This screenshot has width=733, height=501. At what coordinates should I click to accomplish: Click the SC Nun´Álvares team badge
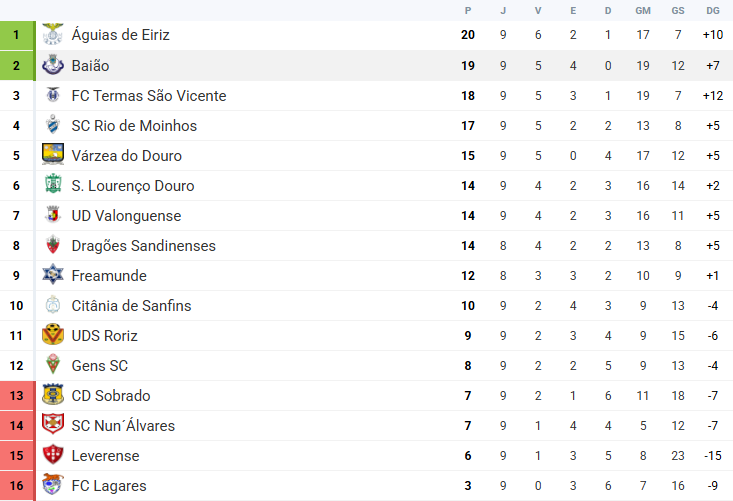coord(53,426)
